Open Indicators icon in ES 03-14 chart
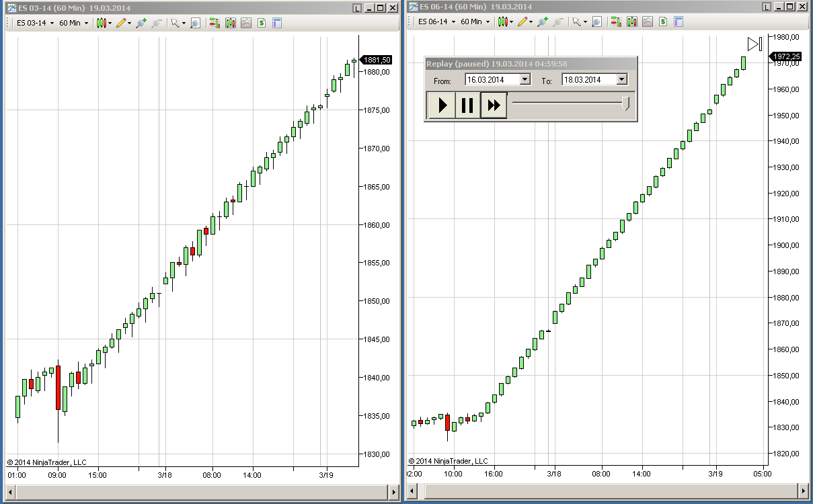This screenshot has height=504, width=813. (246, 22)
